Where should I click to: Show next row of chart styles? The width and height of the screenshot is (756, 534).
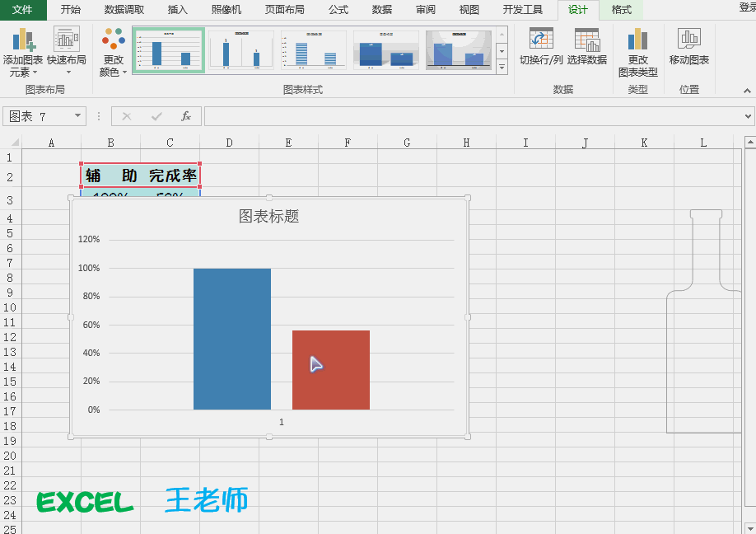(x=502, y=50)
